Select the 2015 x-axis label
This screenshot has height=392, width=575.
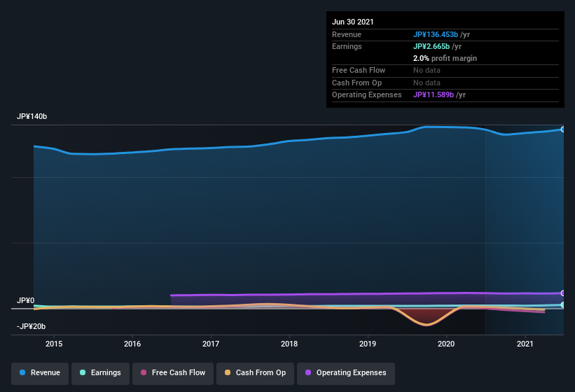[x=54, y=344]
